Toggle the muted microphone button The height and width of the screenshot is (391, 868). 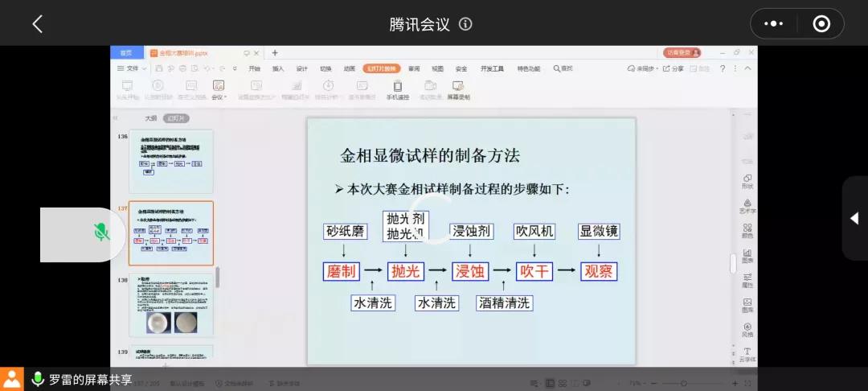tap(101, 233)
